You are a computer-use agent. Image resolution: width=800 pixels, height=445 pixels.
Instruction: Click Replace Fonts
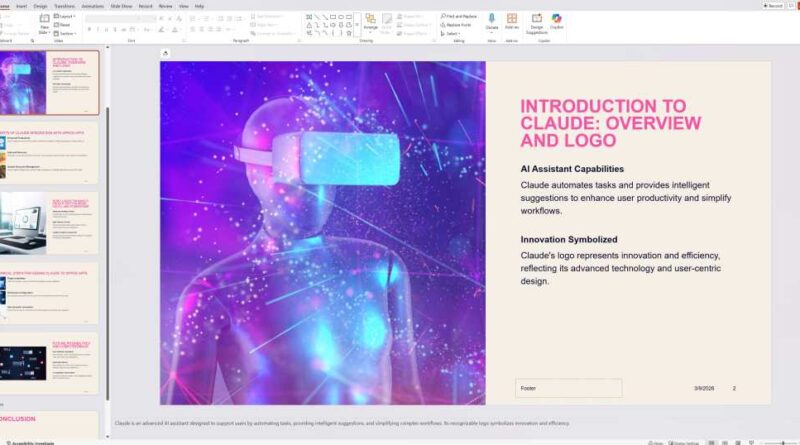pos(456,24)
